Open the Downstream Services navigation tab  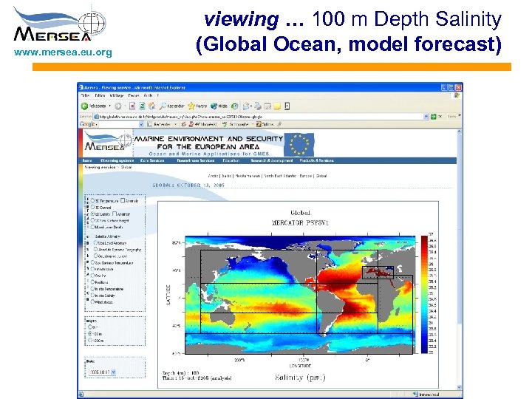point(195,160)
